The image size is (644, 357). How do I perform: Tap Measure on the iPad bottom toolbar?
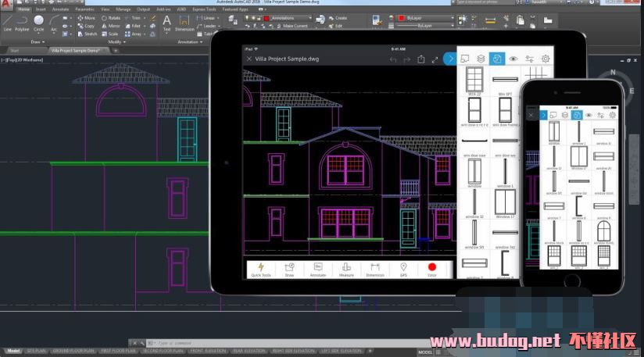(346, 270)
